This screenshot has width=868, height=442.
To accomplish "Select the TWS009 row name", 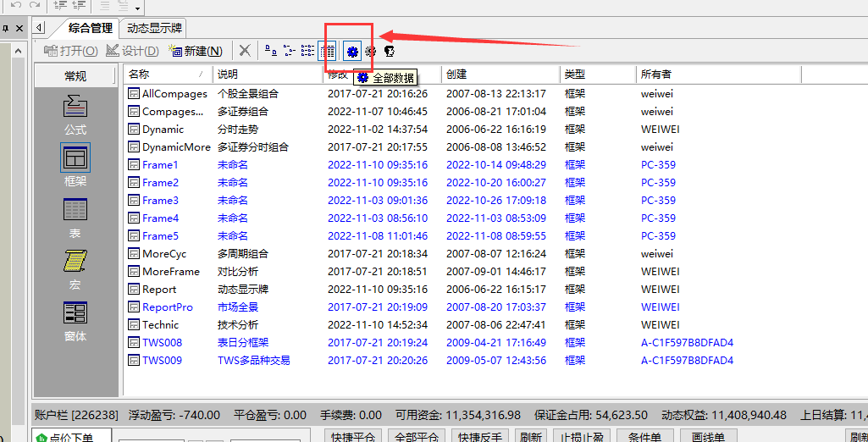I will coord(163,360).
